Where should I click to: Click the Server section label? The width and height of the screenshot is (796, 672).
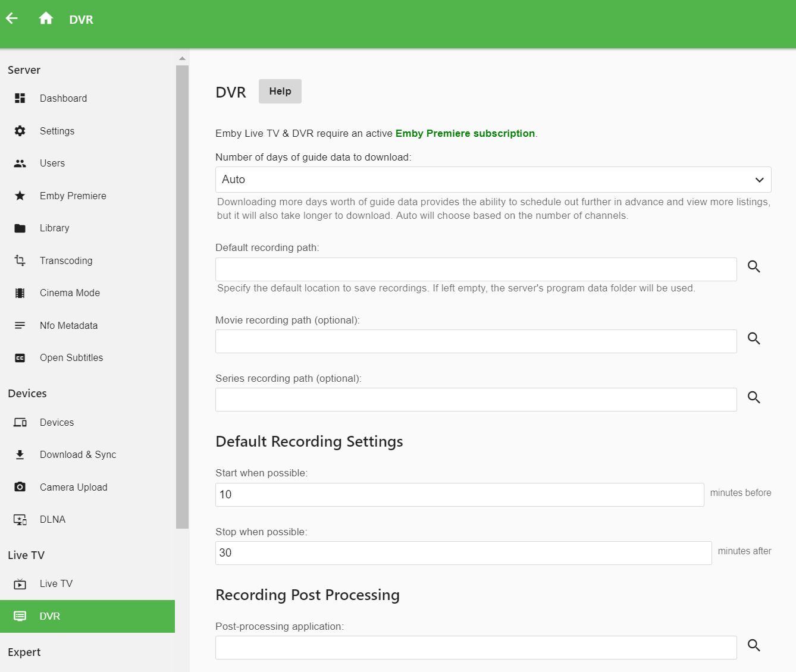click(24, 70)
